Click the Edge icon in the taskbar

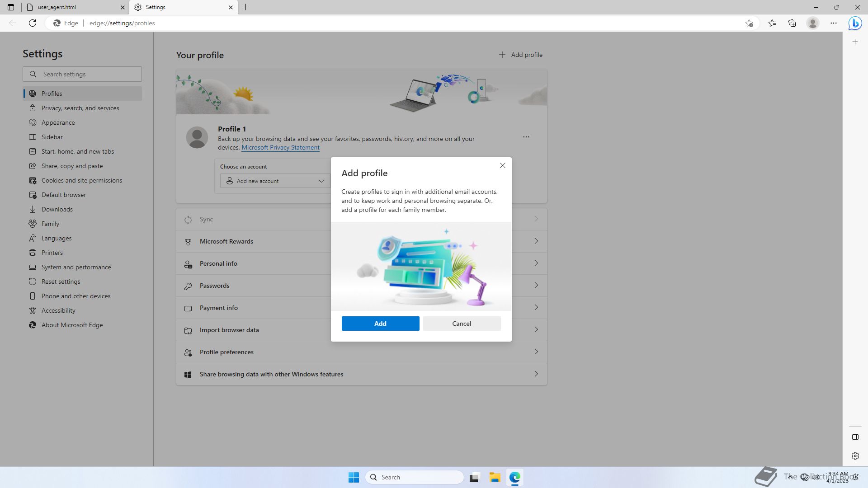coord(514,477)
